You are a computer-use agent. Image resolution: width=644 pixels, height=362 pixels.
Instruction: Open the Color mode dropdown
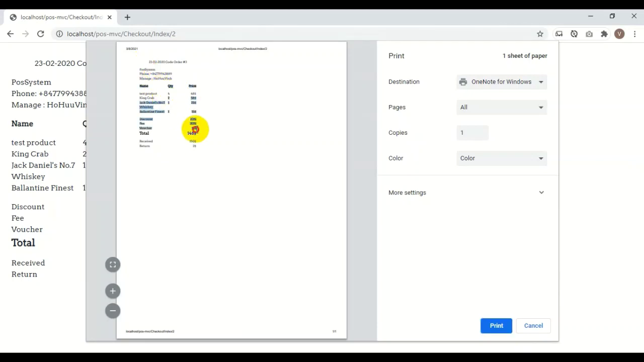point(501,158)
